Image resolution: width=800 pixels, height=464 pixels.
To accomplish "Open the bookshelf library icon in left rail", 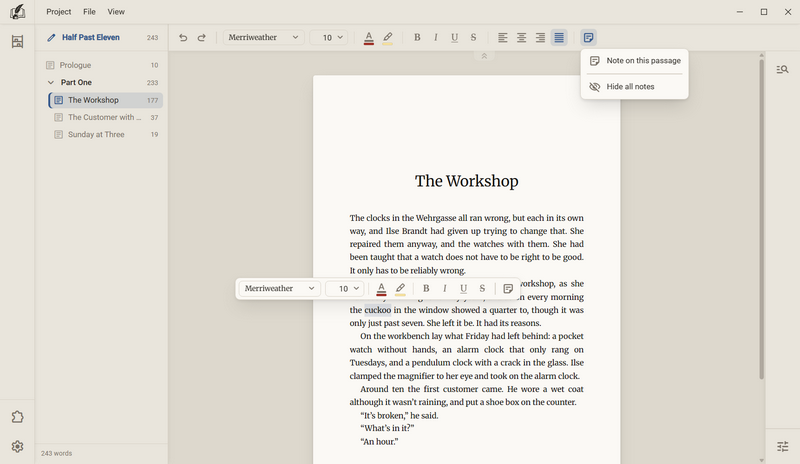I will click(17, 41).
